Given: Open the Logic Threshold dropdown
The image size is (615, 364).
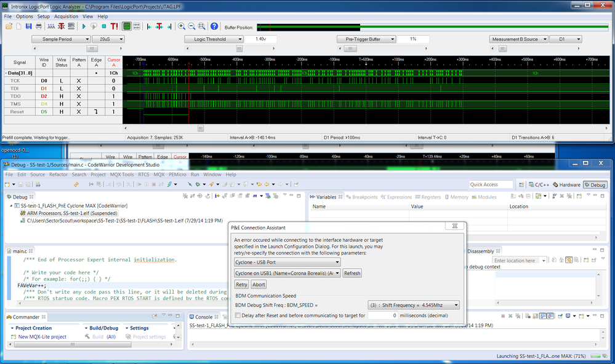Looking at the screenshot, I should point(214,39).
